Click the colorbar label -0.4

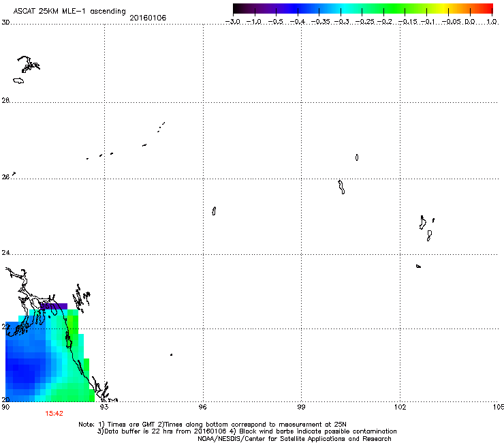[x=298, y=22]
